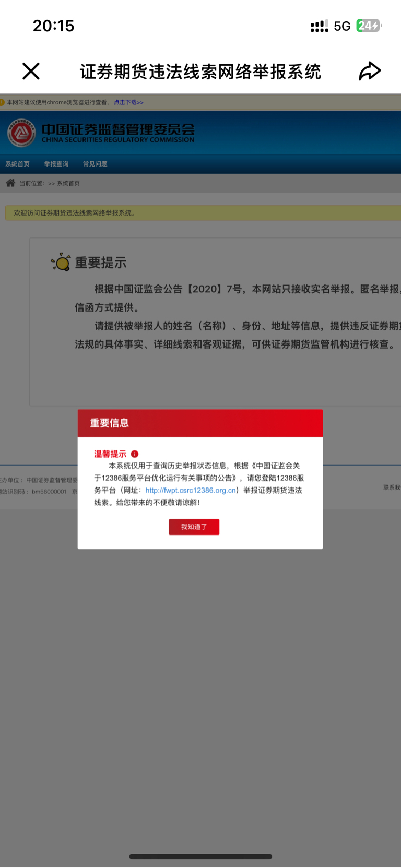Screen dimensions: 401x868
Task: Click the CHINA SECURITIES REGULATORY COMMISSION subtitle
Action: [x=118, y=140]
